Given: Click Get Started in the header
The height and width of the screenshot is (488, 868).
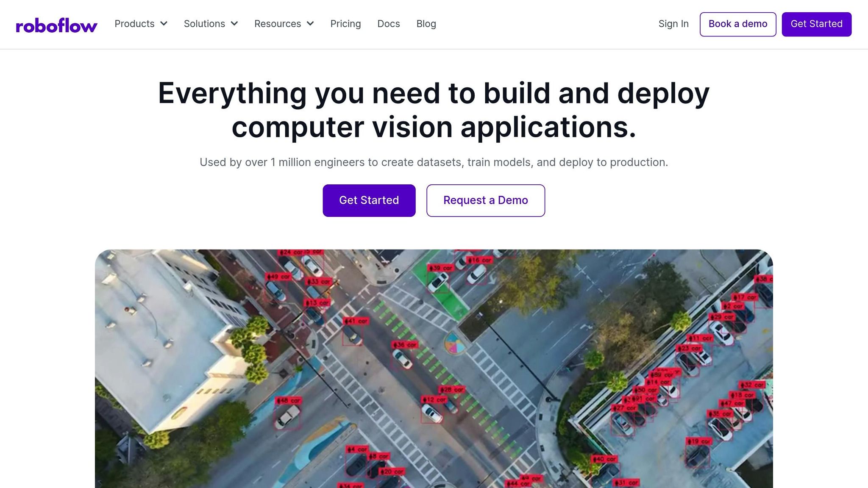Looking at the screenshot, I should [x=817, y=24].
